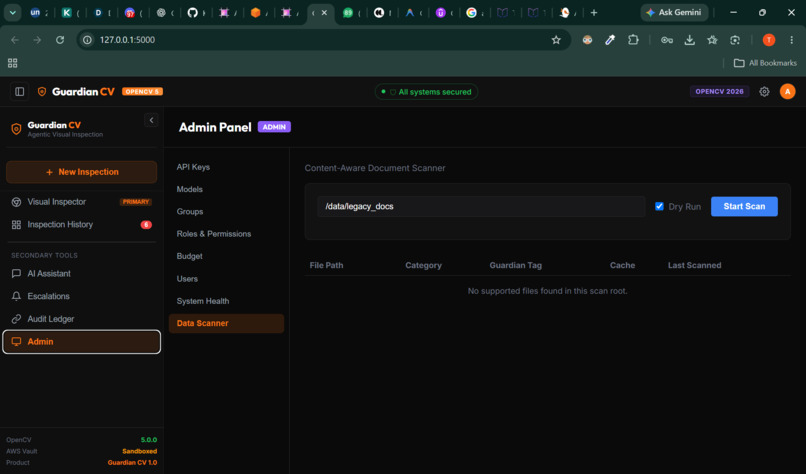Click the purple ADMIN badge
The width and height of the screenshot is (806, 474).
(274, 127)
